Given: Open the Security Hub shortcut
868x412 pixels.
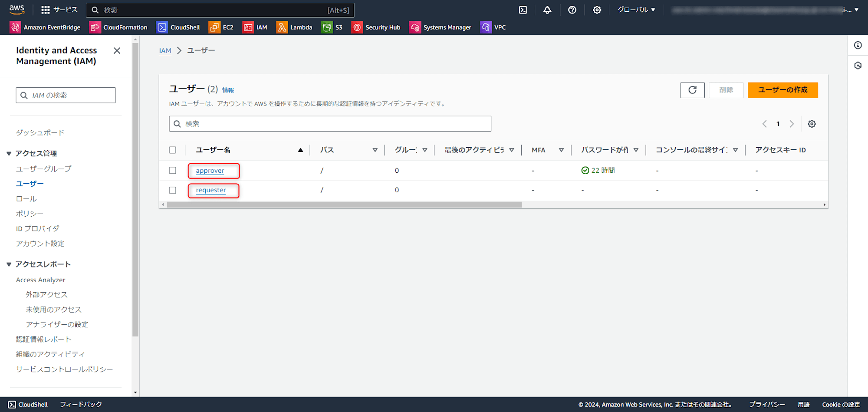Looking at the screenshot, I should tap(376, 27).
